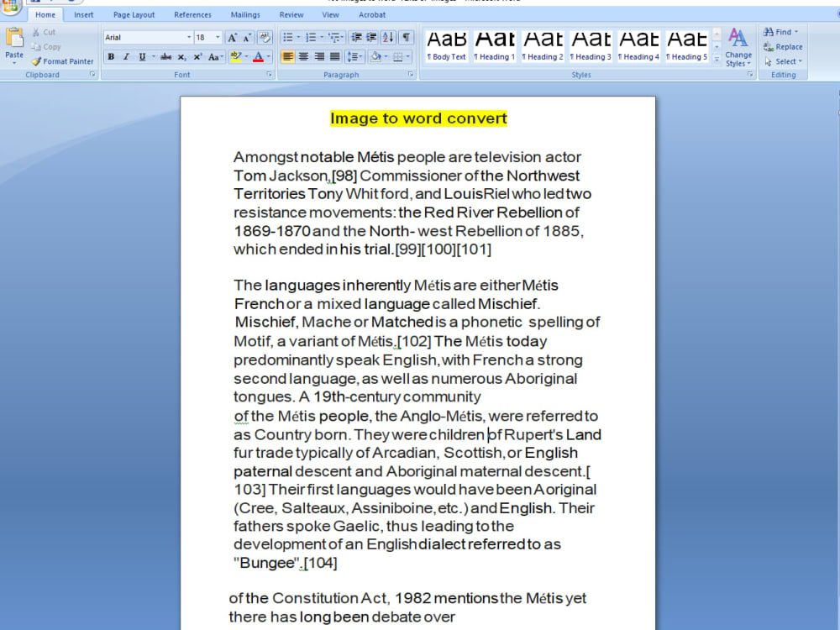Image resolution: width=840 pixels, height=630 pixels.
Task: Apply the Heading 3 style
Action: [591, 46]
